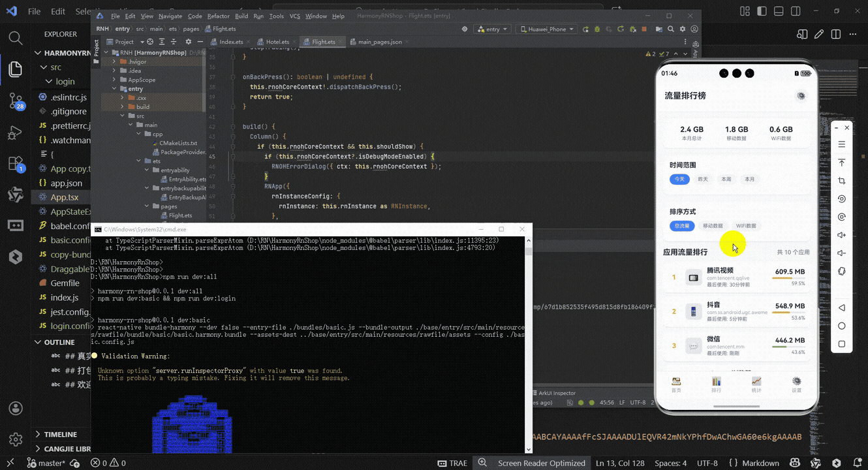Screen dimensions: 868x470
Task: Click the green Debug bug icon in DevEco
Action: (x=597, y=29)
